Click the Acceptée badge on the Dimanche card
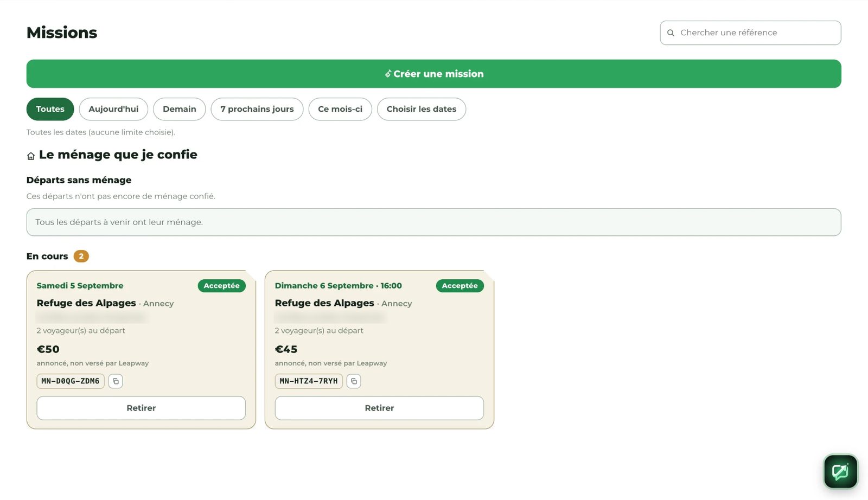868x500 pixels. point(459,286)
